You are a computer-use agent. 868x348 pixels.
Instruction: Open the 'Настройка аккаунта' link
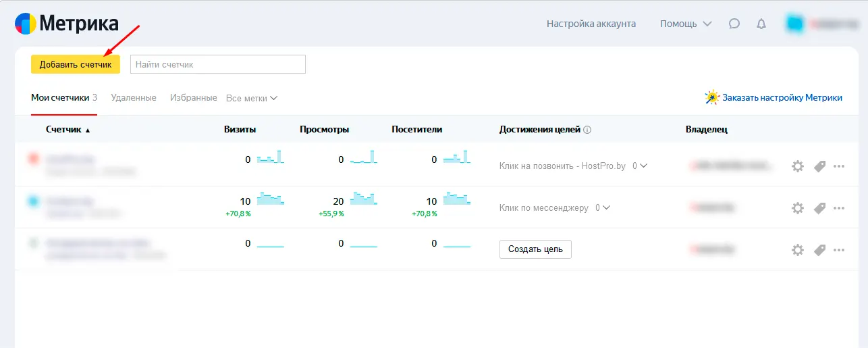click(591, 24)
